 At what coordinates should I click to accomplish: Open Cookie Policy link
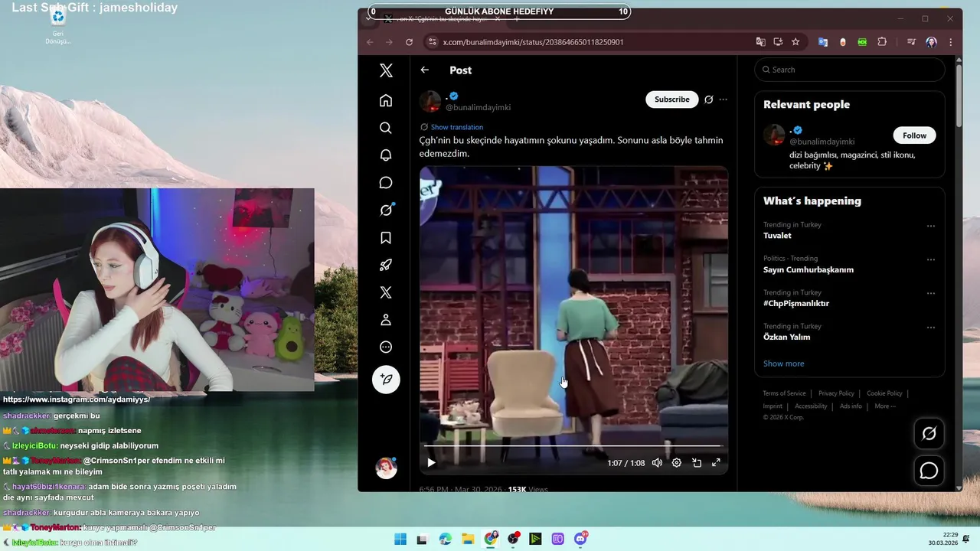coord(884,393)
